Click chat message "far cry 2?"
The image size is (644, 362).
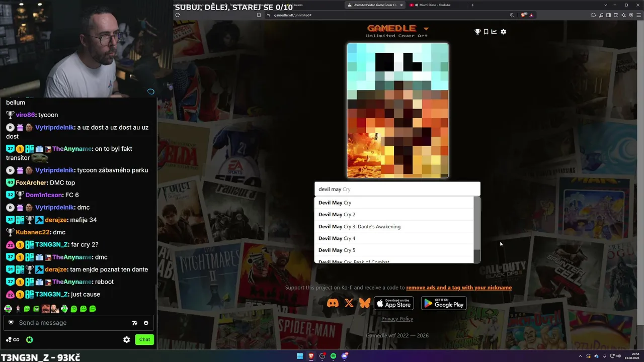84,245
